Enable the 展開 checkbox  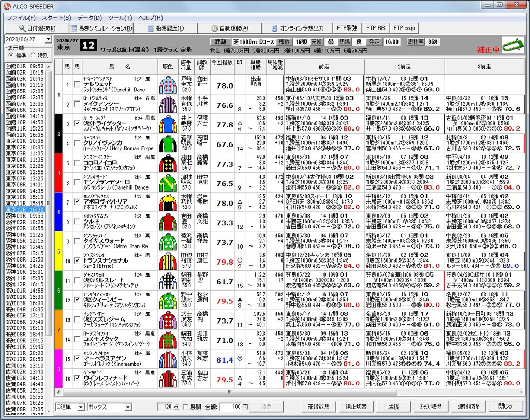click(x=185, y=407)
